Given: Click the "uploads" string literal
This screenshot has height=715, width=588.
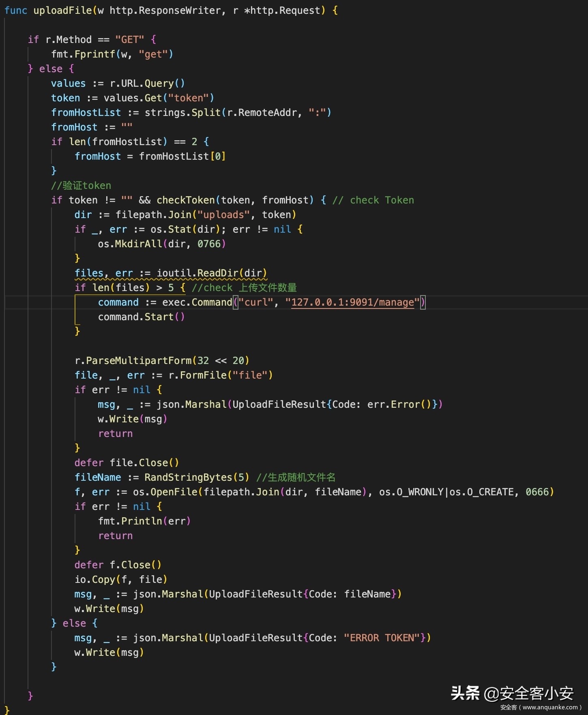Looking at the screenshot, I should pyautogui.click(x=223, y=215).
